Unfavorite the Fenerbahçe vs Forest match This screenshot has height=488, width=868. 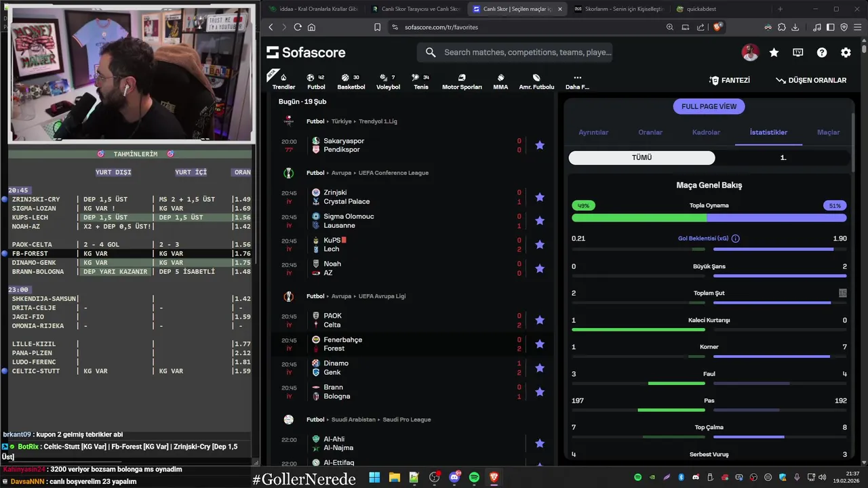(x=540, y=344)
